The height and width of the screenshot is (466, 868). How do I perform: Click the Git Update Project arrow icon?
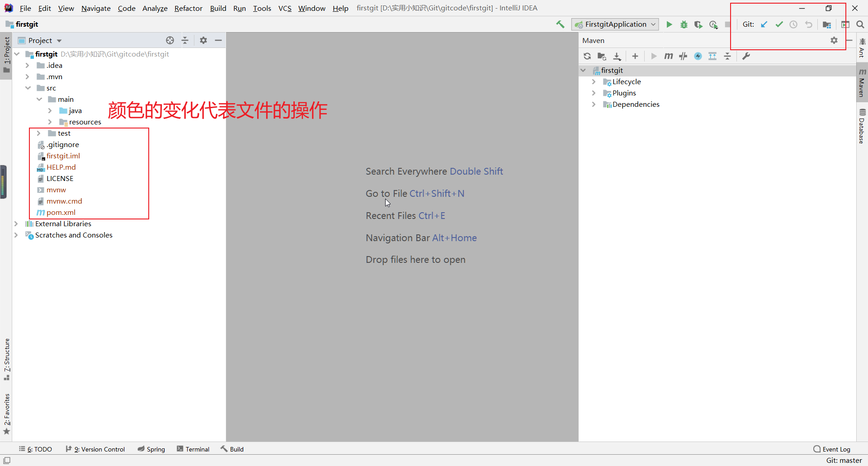pos(764,24)
